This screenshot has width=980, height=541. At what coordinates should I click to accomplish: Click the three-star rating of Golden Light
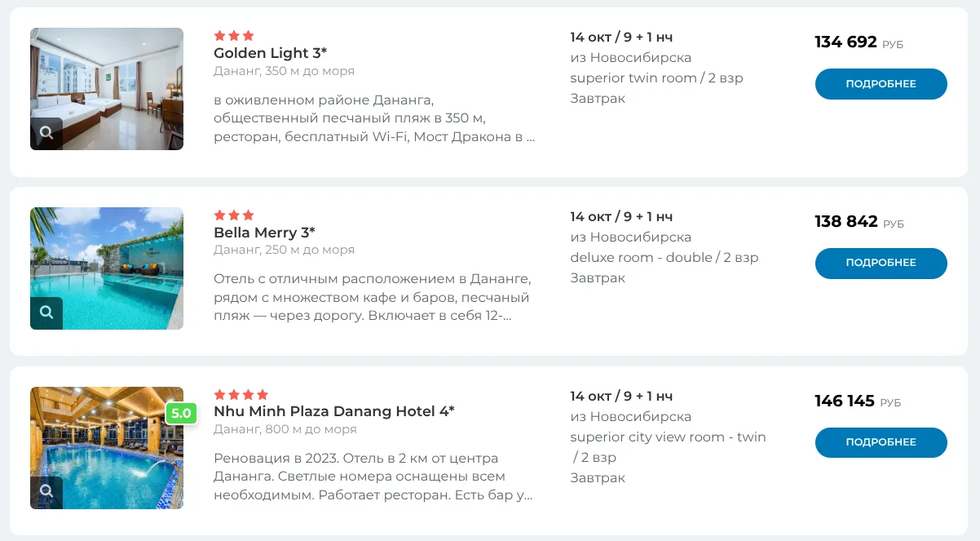pos(234,36)
